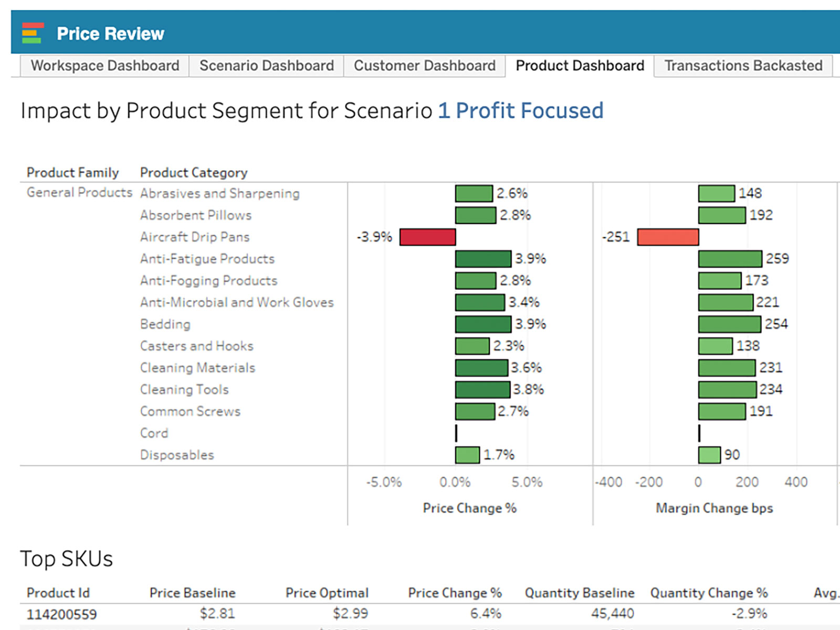Screen dimensions: 840x630
Task: Select the Cleaning Tools 234 margin bar
Action: (727, 390)
